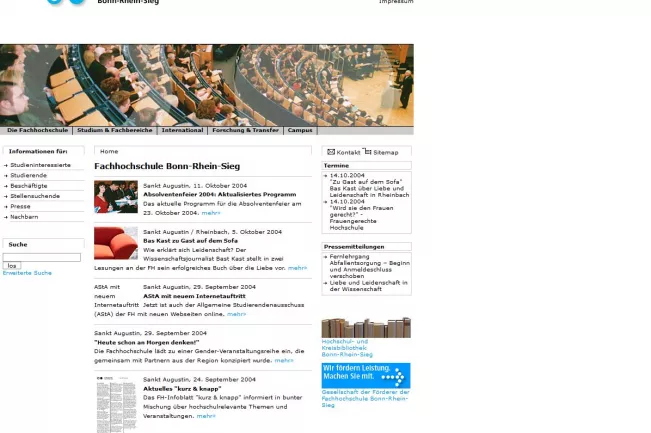The image size is (651, 433).
Task: Click the 'los' search button
Action: coord(12,266)
